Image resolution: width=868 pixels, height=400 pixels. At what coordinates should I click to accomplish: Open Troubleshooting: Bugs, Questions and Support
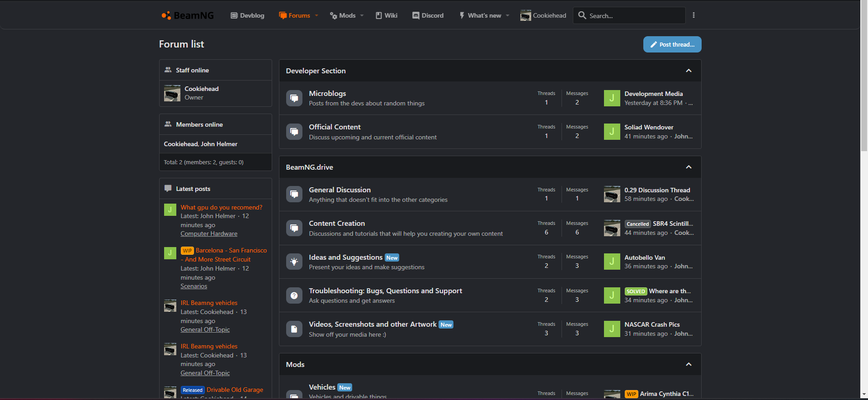click(385, 290)
